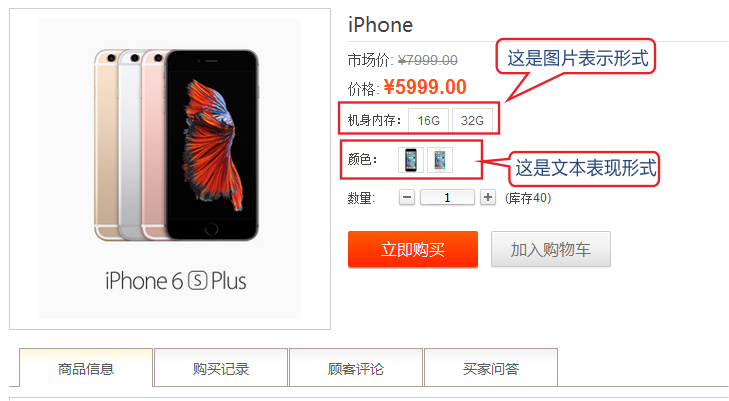Choose the black iPhone color thumbnail
Image resolution: width=729 pixels, height=401 pixels.
pos(411,160)
